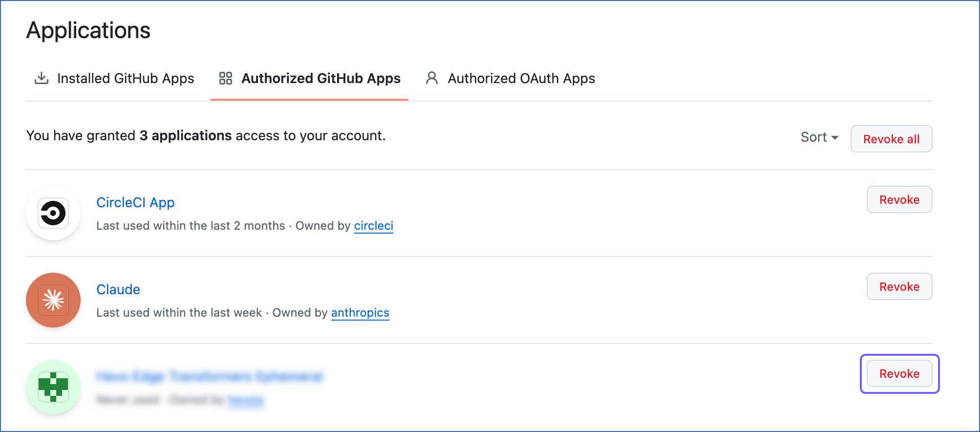Visit the anthropics owner profile link
The width and height of the screenshot is (980, 432).
point(360,313)
